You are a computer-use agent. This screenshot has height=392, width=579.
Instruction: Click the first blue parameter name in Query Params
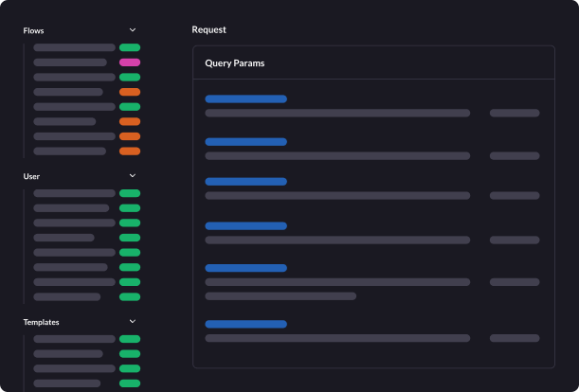(x=245, y=98)
